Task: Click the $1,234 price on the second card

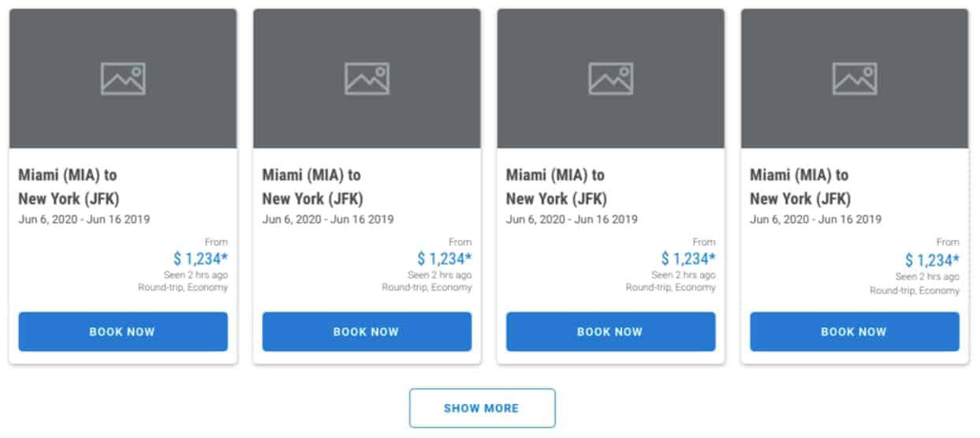Action: click(445, 258)
